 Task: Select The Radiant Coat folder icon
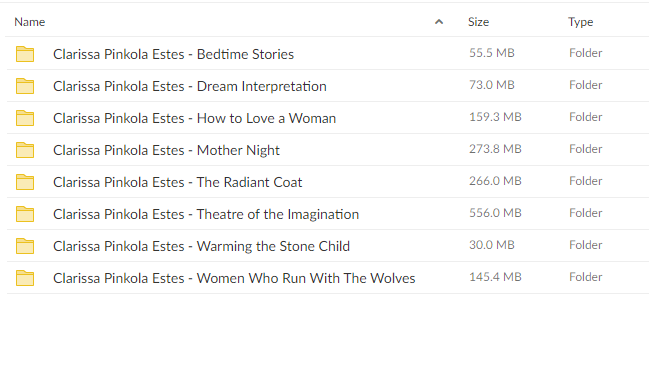click(x=25, y=182)
